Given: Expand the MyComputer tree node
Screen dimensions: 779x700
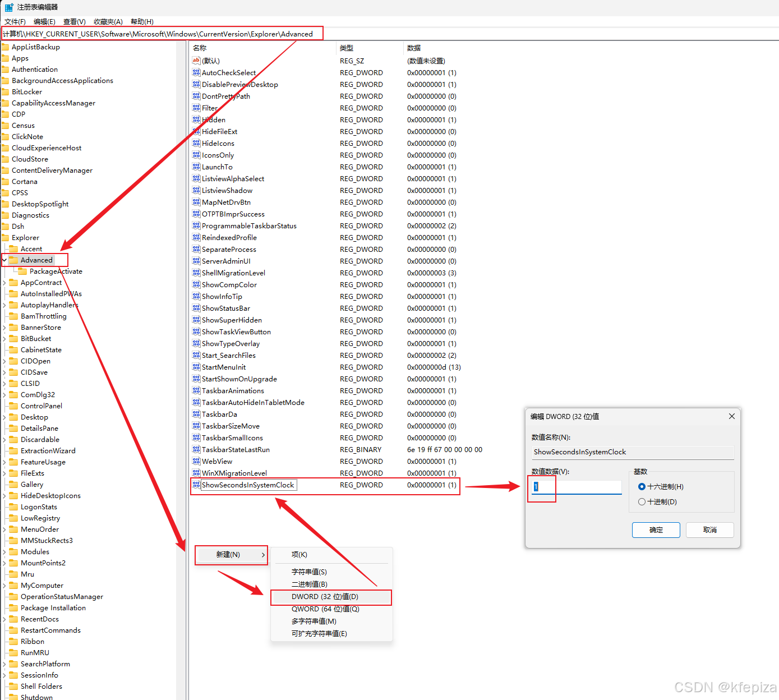Looking at the screenshot, I should [x=4, y=586].
